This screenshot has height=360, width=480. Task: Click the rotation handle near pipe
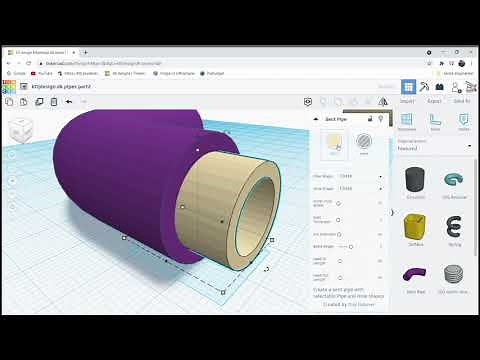tap(266, 269)
